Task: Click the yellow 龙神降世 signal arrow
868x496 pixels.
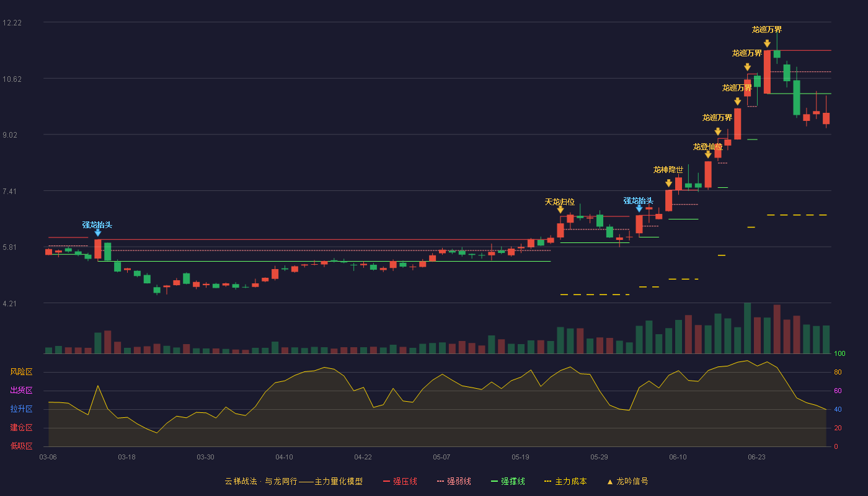Action: [668, 183]
